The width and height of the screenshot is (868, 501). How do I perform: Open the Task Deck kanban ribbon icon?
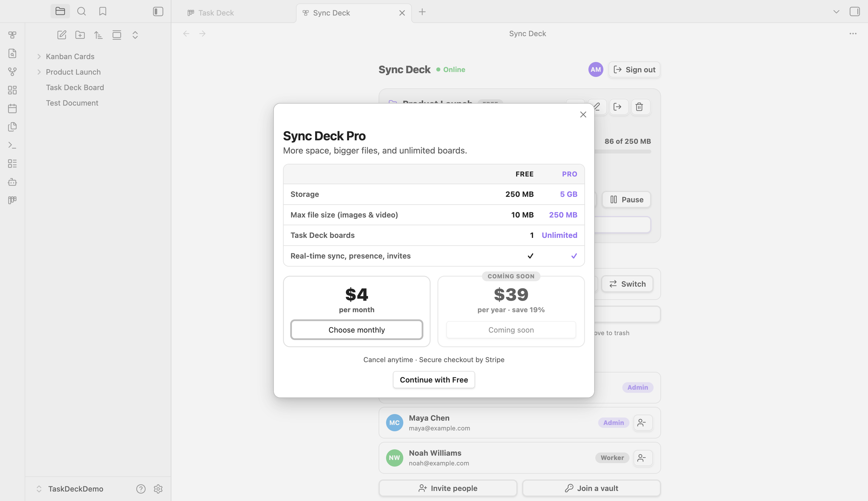12,200
